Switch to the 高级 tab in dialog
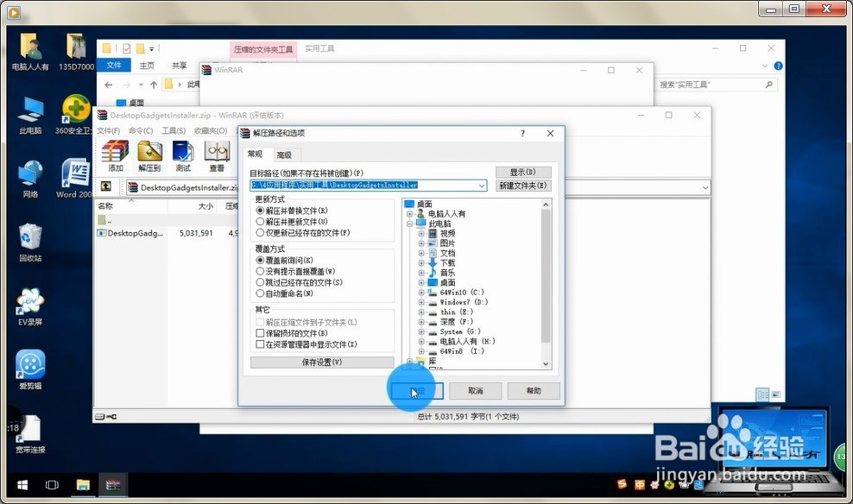 click(284, 155)
